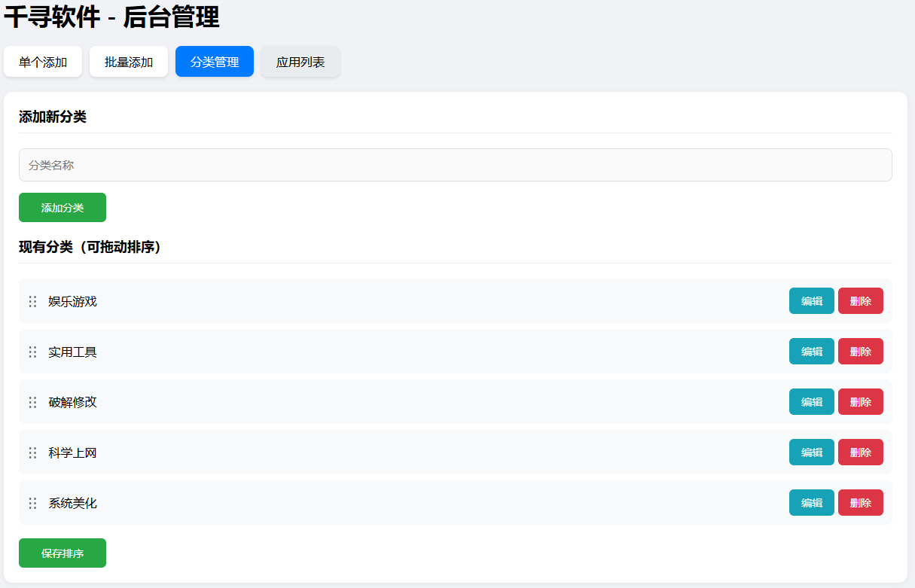This screenshot has width=915, height=588.
Task: Edit the 系统美化 category
Action: pyautogui.click(x=811, y=502)
